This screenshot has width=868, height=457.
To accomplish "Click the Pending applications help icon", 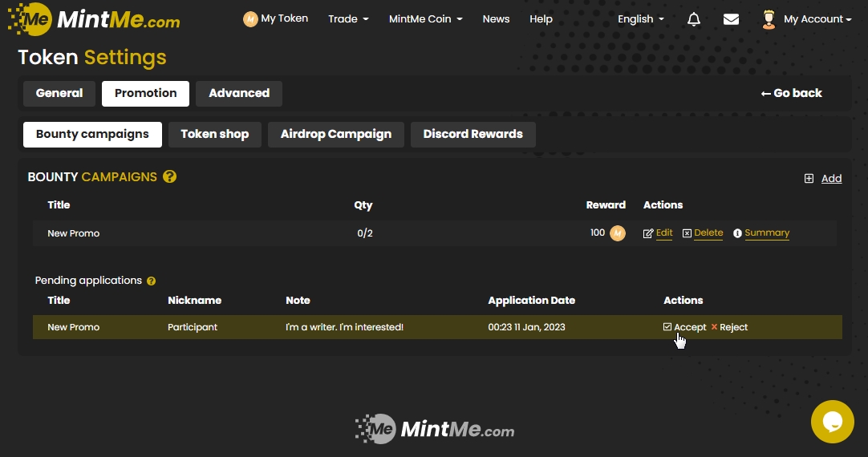I will pyautogui.click(x=151, y=281).
